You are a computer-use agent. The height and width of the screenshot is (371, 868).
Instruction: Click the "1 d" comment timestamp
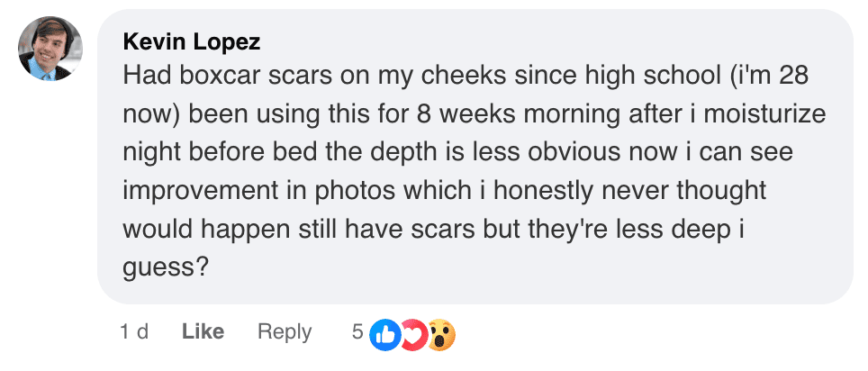point(134,331)
